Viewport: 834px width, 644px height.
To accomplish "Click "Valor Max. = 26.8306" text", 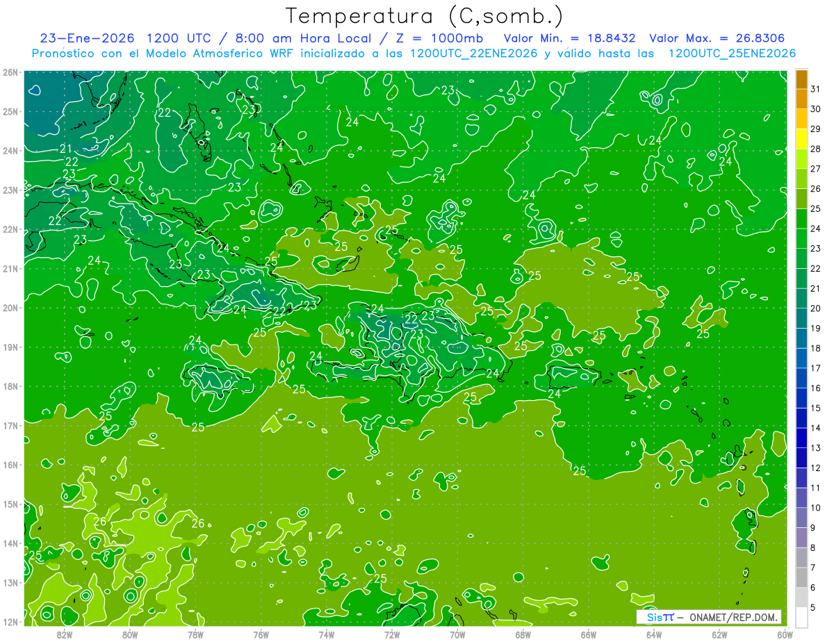I will click(717, 38).
